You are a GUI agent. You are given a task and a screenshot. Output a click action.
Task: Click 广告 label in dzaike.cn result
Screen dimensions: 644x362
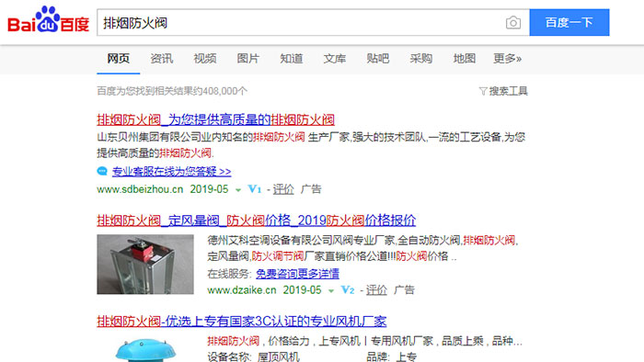(404, 289)
